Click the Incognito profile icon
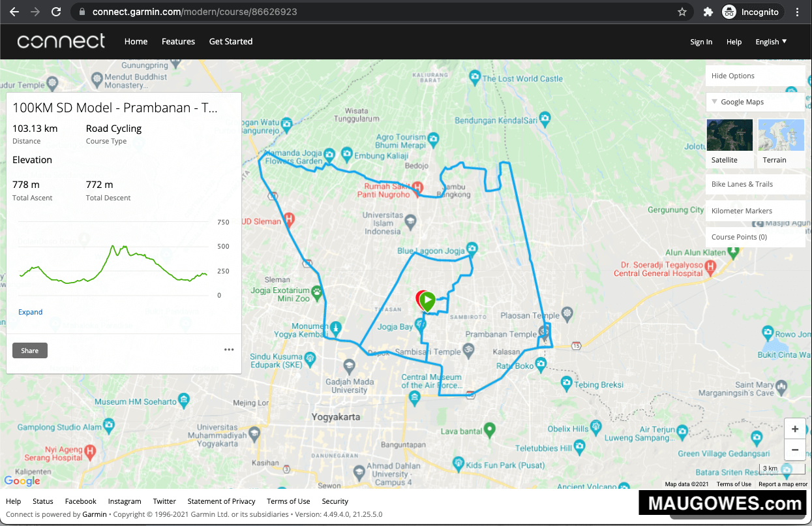The width and height of the screenshot is (812, 526). pos(729,12)
